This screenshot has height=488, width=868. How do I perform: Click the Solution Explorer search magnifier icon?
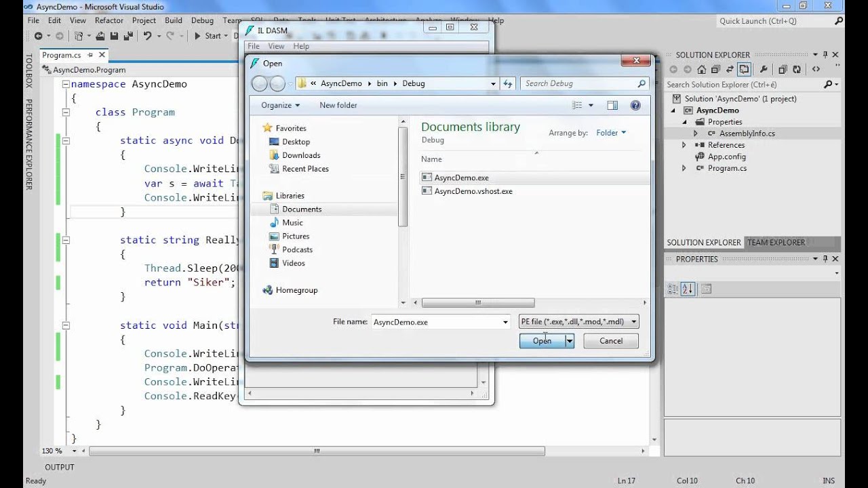point(828,85)
